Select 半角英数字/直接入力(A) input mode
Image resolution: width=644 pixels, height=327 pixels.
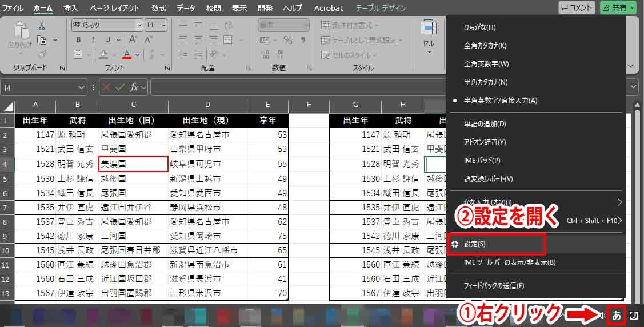[500, 101]
